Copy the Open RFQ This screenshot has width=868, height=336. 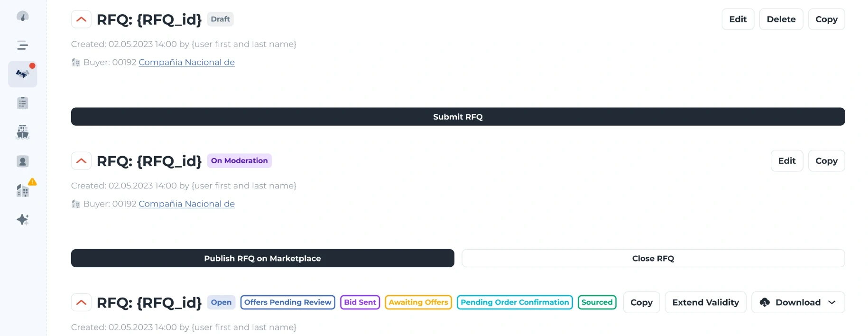(x=641, y=302)
